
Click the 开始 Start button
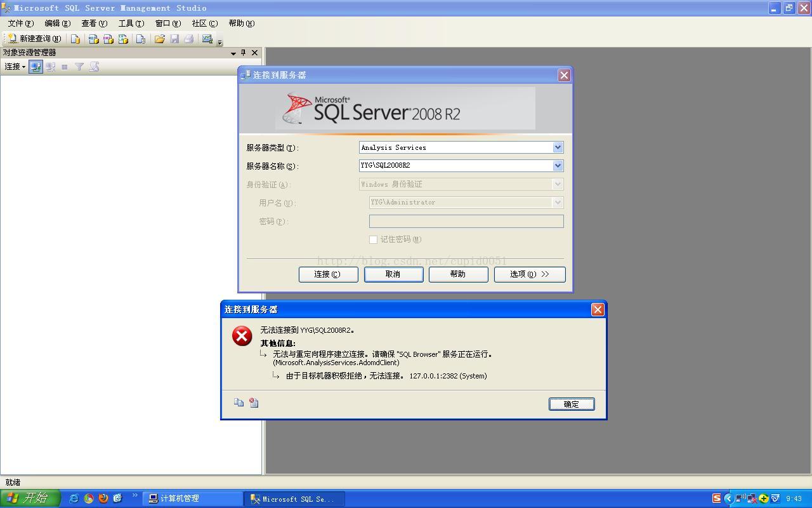click(x=30, y=498)
